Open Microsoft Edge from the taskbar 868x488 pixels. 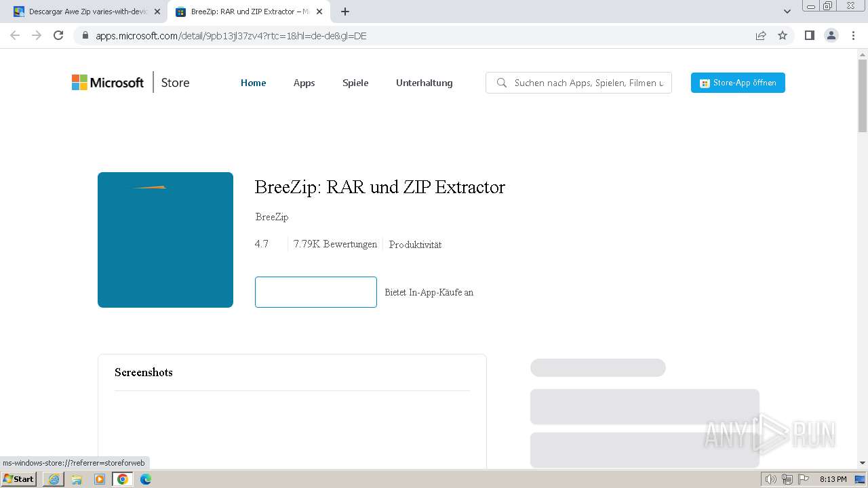pos(146,479)
